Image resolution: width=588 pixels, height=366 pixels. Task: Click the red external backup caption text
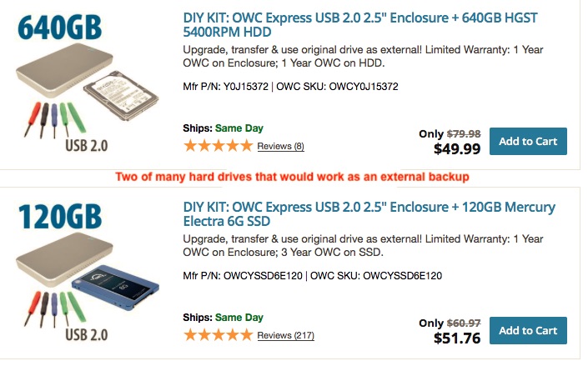tap(292, 178)
